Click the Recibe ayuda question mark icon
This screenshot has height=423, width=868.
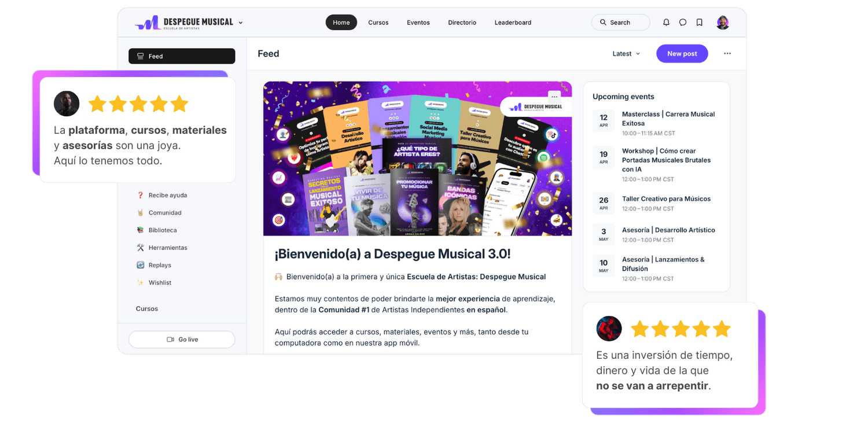tap(140, 195)
